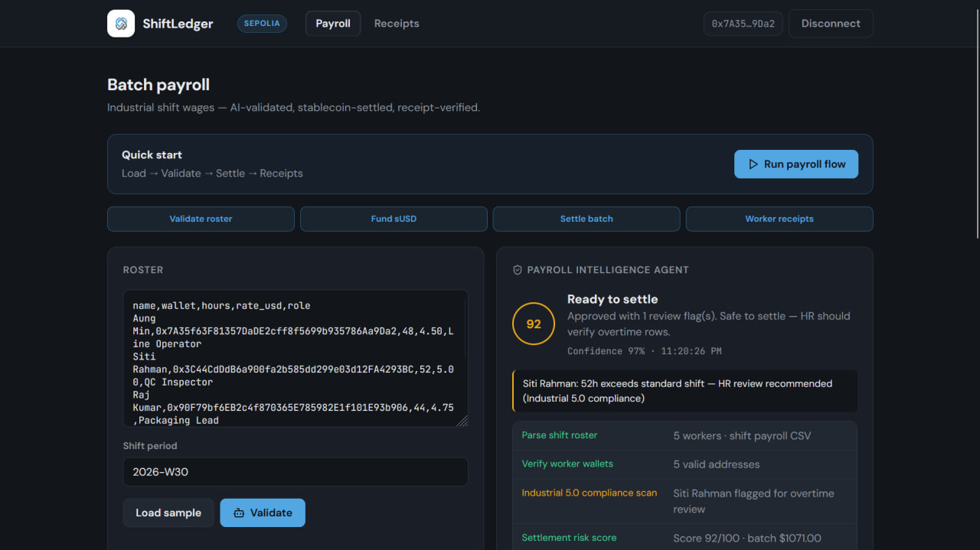Open the Worker receipts step
Viewport: 980px width, 550px height.
pyautogui.click(x=779, y=219)
